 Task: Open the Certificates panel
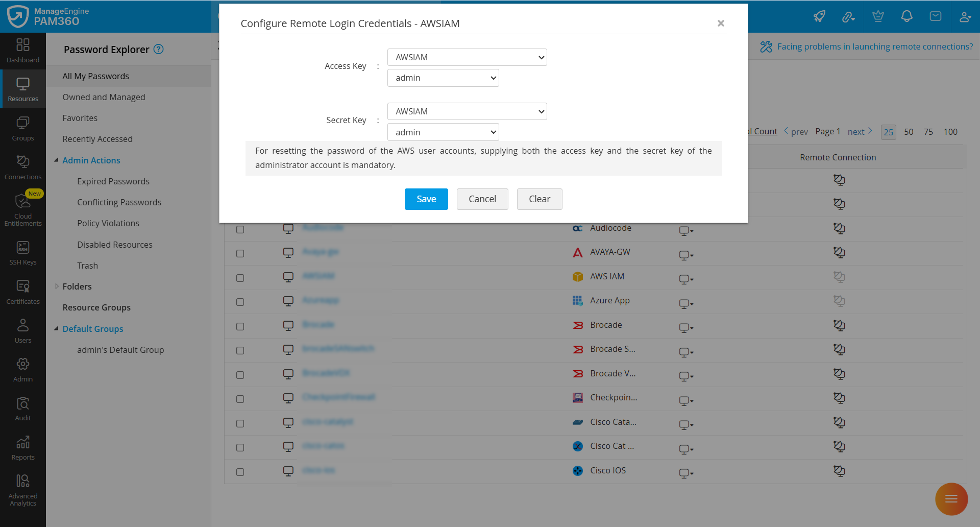[23, 291]
